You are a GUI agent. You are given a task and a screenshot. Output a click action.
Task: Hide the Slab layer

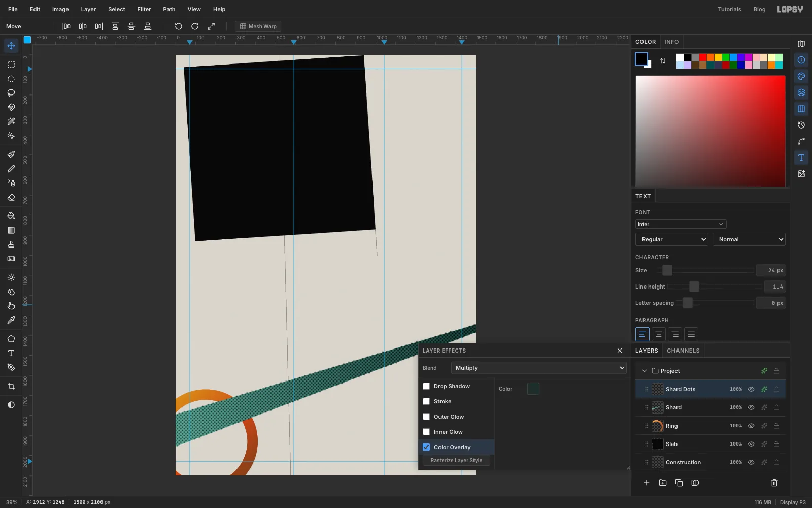click(x=751, y=444)
